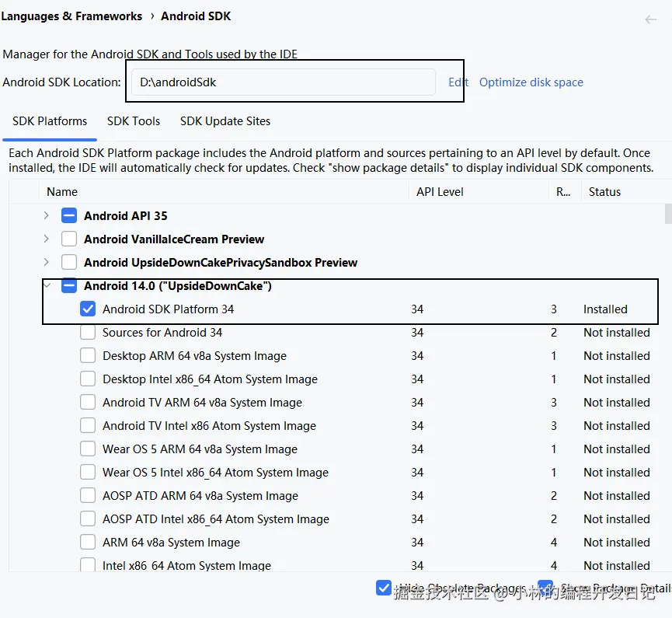This screenshot has width=672, height=618.
Task: Toggle Android 14.0 UpsideDownCake checkbox
Action: [x=69, y=285]
